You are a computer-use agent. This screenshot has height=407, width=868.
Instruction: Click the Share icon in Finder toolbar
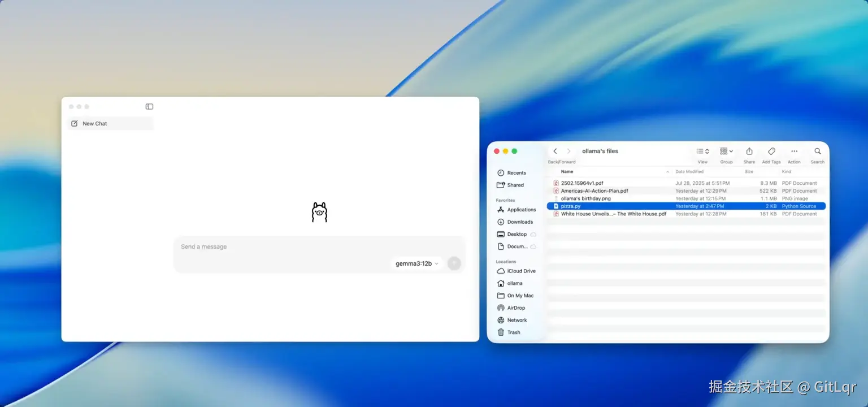749,151
